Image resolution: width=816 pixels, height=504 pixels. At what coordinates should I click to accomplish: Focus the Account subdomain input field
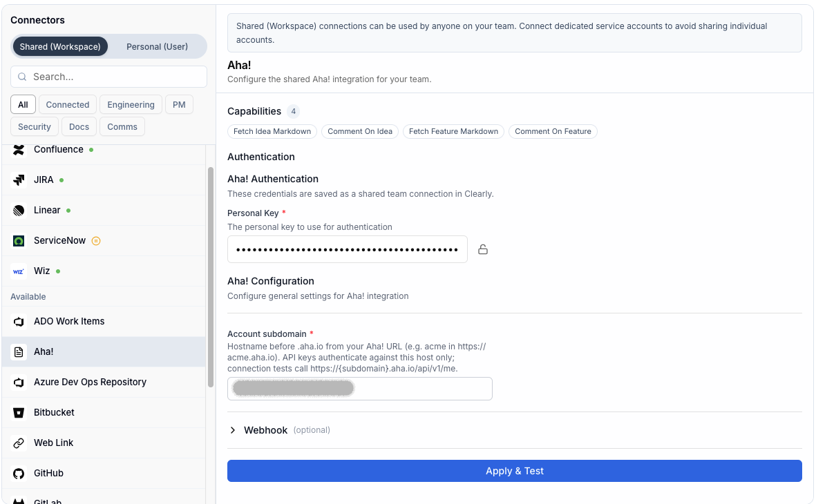pos(359,389)
